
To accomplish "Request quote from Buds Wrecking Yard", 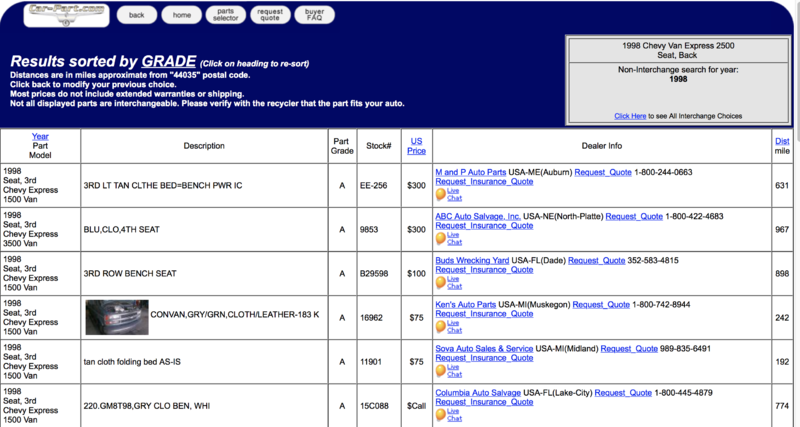I will click(596, 260).
